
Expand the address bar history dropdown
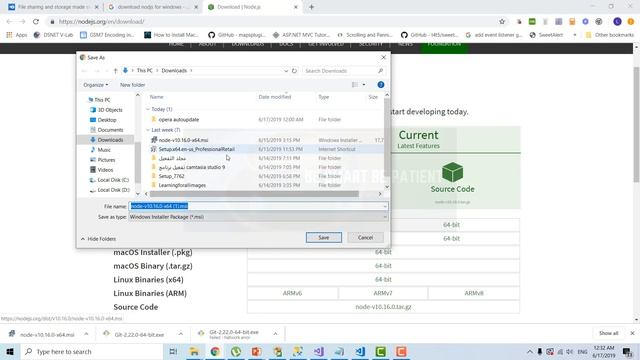tap(286, 71)
